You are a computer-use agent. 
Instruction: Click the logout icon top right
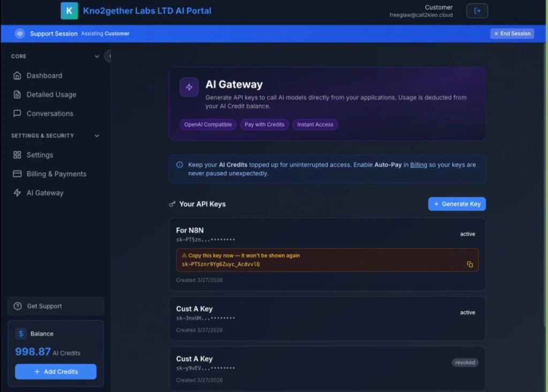coord(477,10)
